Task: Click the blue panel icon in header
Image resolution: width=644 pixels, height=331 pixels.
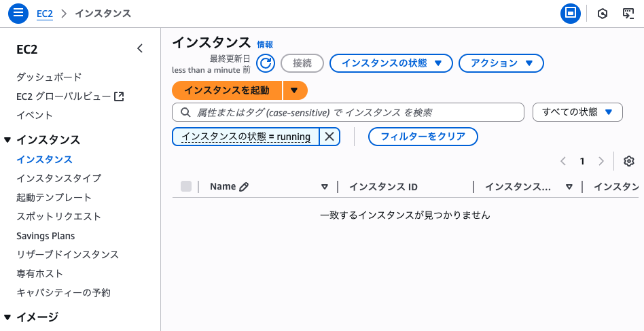Action: point(571,13)
